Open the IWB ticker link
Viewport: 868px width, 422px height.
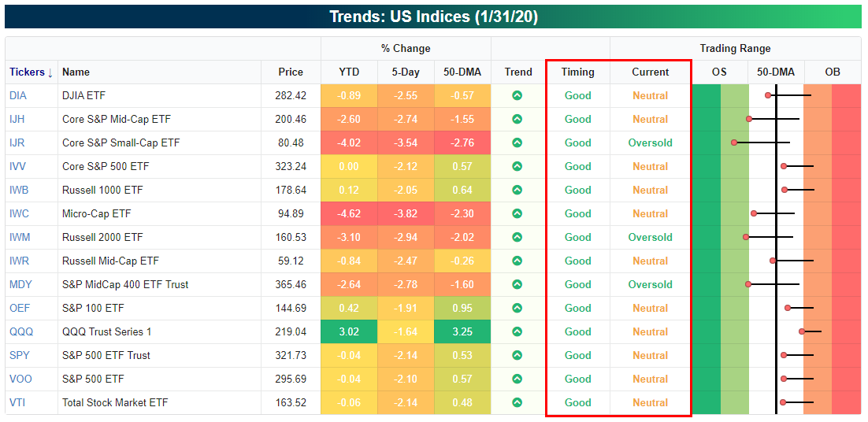click(x=19, y=190)
